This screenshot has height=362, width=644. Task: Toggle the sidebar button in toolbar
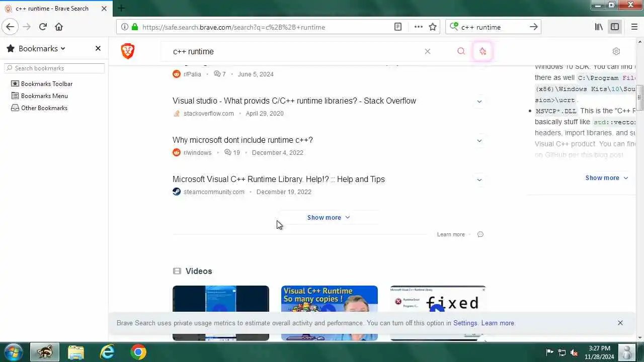[615, 27]
